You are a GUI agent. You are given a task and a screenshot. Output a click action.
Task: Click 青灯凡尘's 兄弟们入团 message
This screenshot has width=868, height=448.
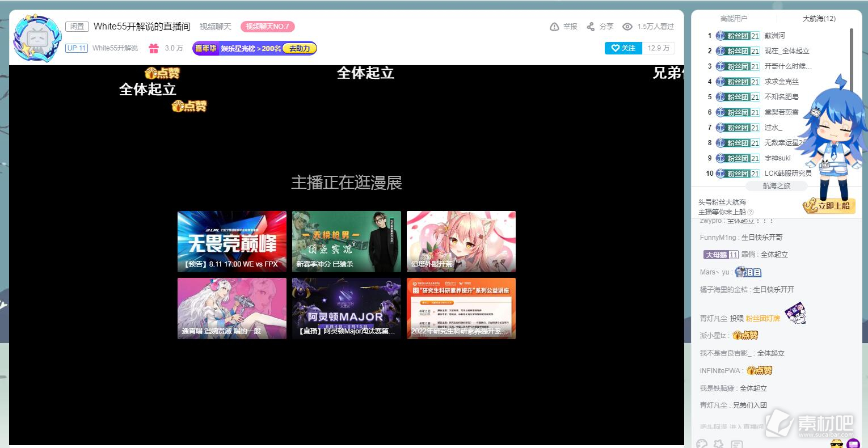point(750,405)
